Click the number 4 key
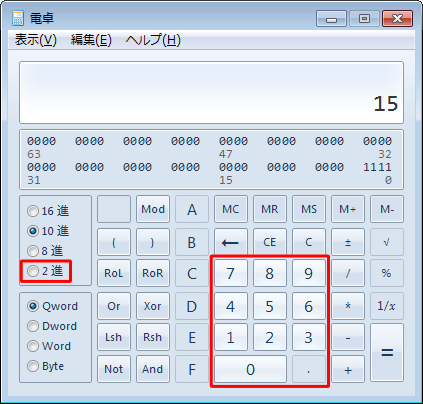423x404 pixels. 231,306
